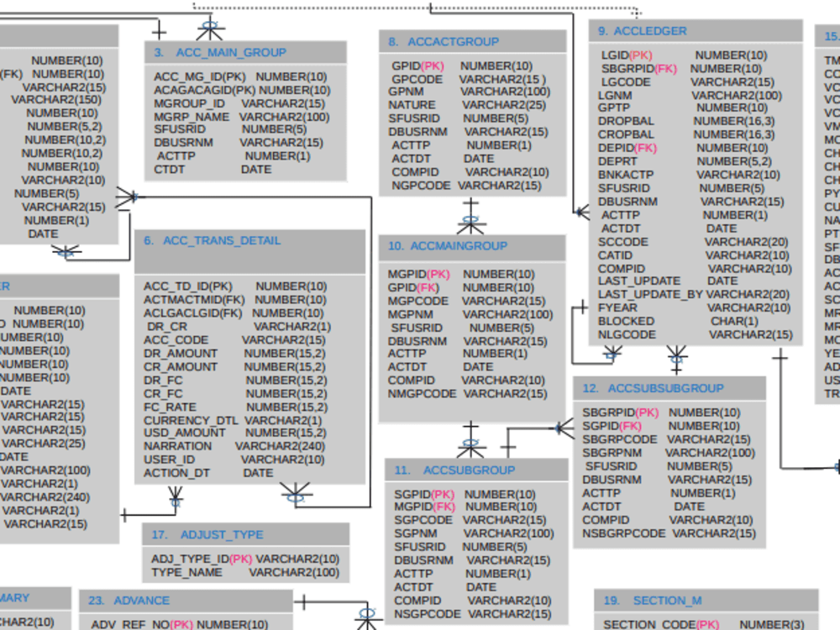The image size is (840, 630).
Task: Click the link symbol beside ACCSUBSUBGROUP table
Action: tap(560, 428)
